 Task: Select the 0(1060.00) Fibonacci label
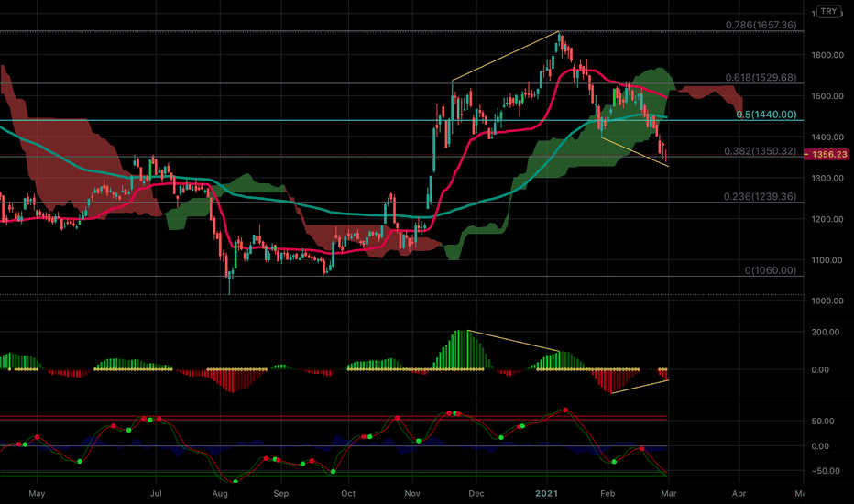(771, 270)
